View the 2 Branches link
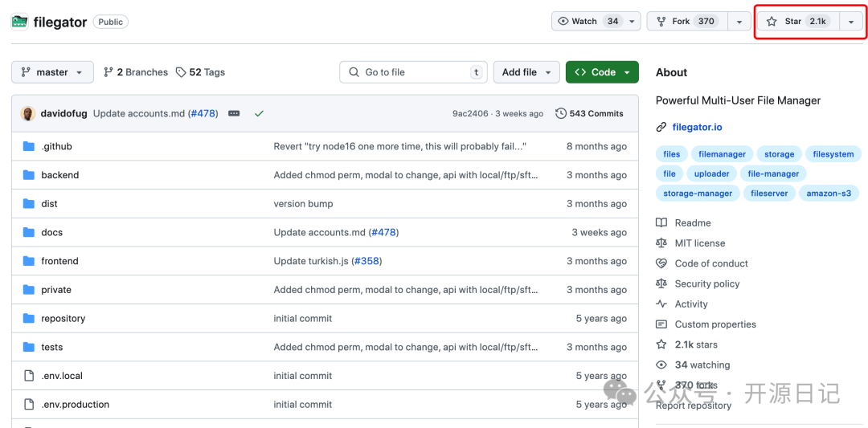Image resolution: width=868 pixels, height=428 pixels. [x=136, y=72]
